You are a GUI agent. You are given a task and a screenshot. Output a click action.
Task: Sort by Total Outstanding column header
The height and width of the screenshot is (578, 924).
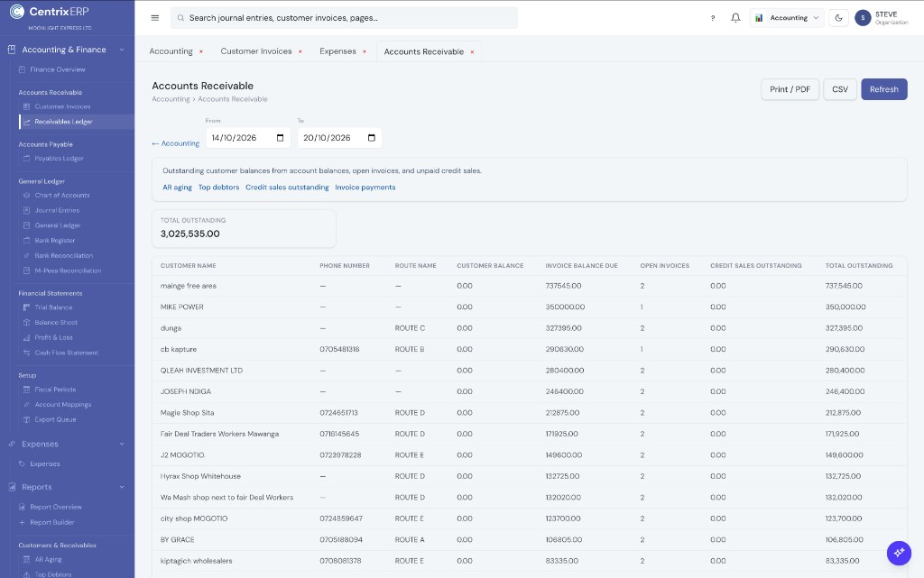point(859,266)
